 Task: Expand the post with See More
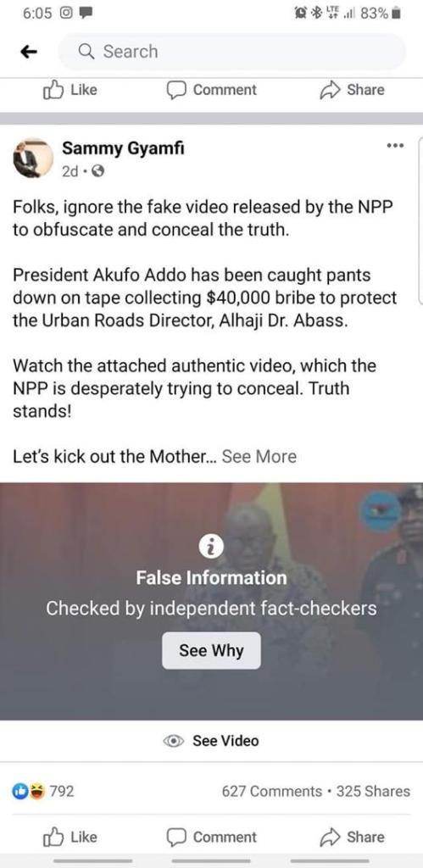[x=259, y=457]
